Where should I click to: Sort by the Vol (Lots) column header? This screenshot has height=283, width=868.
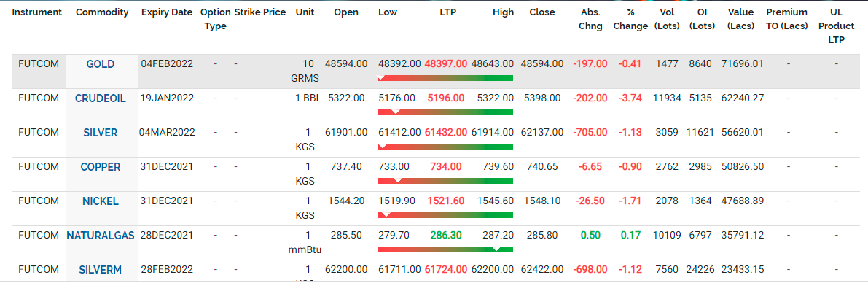pyautogui.click(x=667, y=20)
